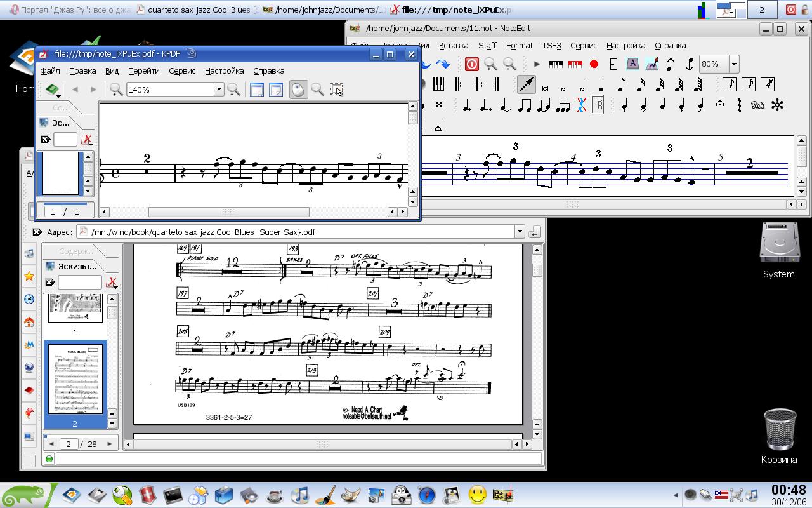Open the 140% zoom dropdown in KPDF
812x508 pixels.
pyautogui.click(x=219, y=90)
